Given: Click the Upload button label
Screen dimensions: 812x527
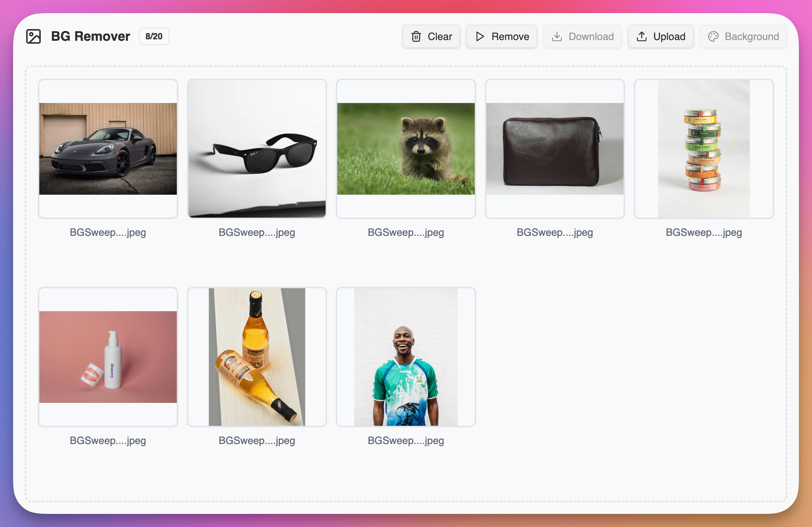Looking at the screenshot, I should pos(669,36).
